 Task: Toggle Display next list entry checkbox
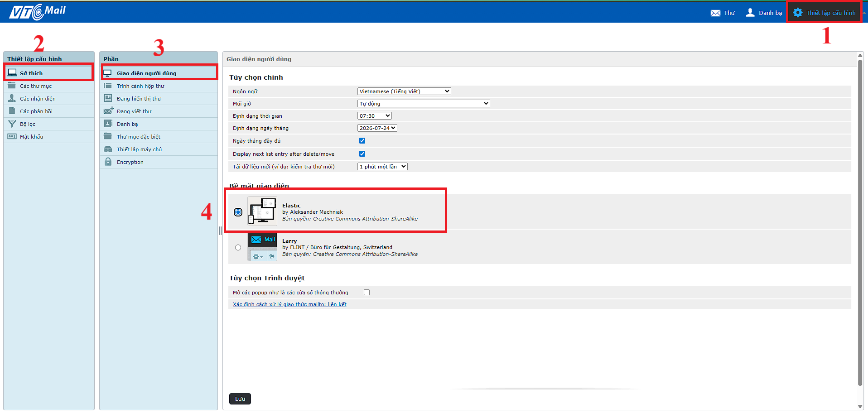click(362, 154)
